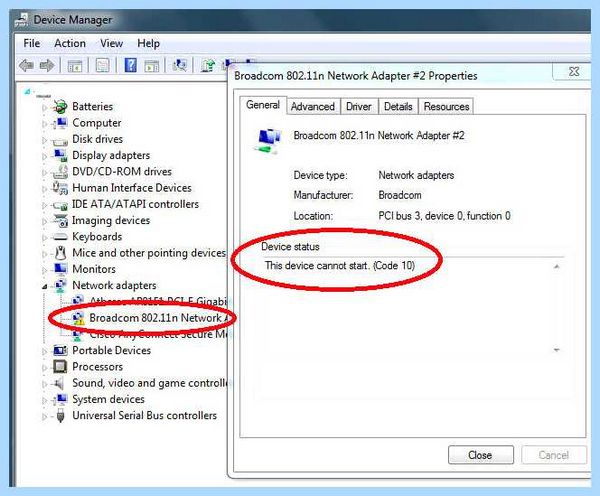
Task: Click the 'Network adapters' device type value
Action: [416, 175]
